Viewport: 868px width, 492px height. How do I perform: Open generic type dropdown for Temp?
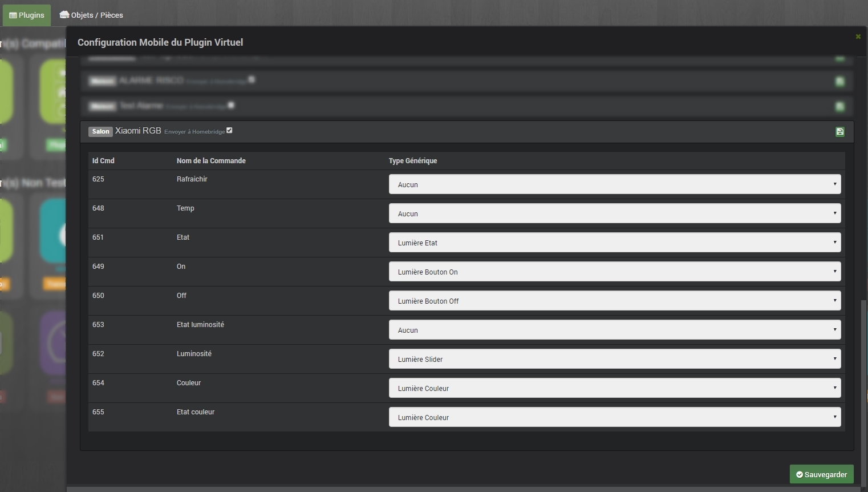point(615,213)
